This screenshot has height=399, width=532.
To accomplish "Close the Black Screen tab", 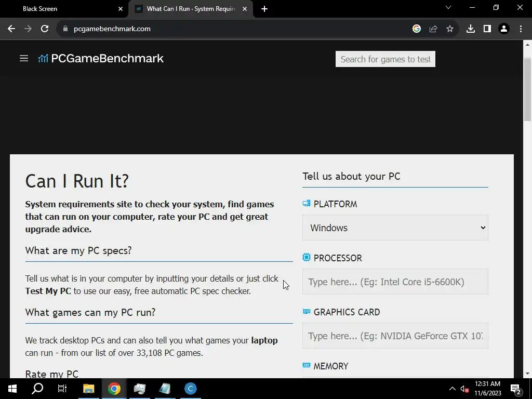I will coord(121,9).
